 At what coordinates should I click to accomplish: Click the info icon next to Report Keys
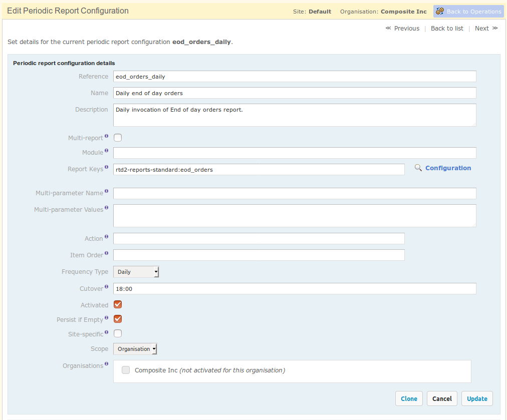click(107, 167)
